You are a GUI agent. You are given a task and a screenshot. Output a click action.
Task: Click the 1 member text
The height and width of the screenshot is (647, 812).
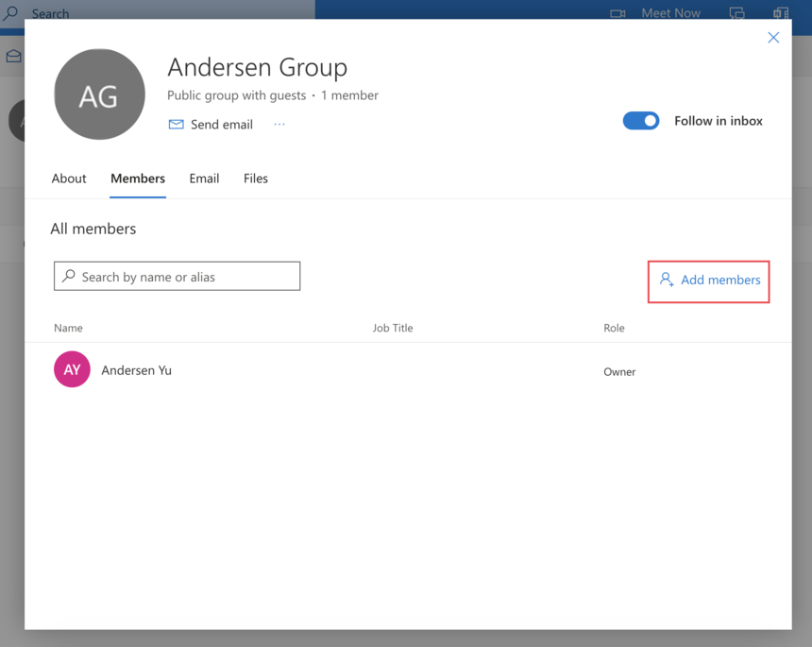(349, 95)
